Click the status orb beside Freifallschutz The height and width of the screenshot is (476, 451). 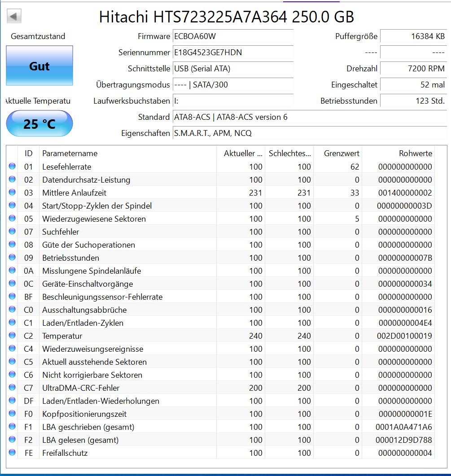point(12,453)
